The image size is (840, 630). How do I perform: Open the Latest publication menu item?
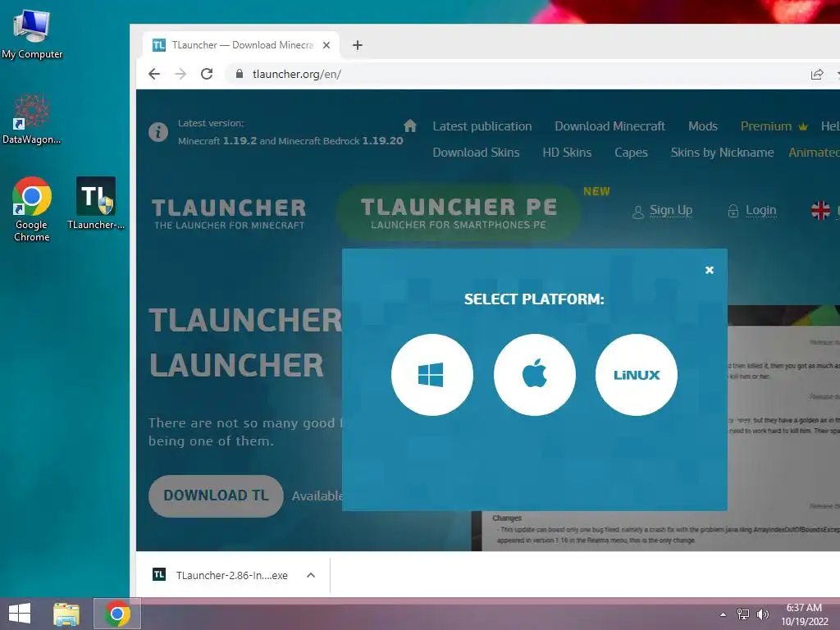[482, 126]
